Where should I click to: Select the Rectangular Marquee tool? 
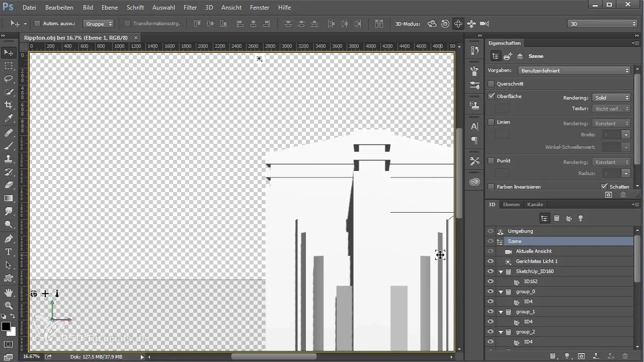coord(9,66)
